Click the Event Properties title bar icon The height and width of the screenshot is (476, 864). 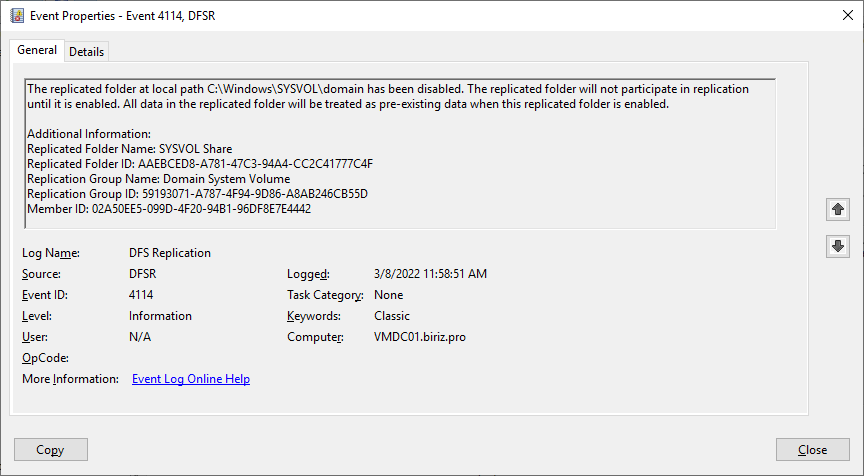click(x=17, y=16)
